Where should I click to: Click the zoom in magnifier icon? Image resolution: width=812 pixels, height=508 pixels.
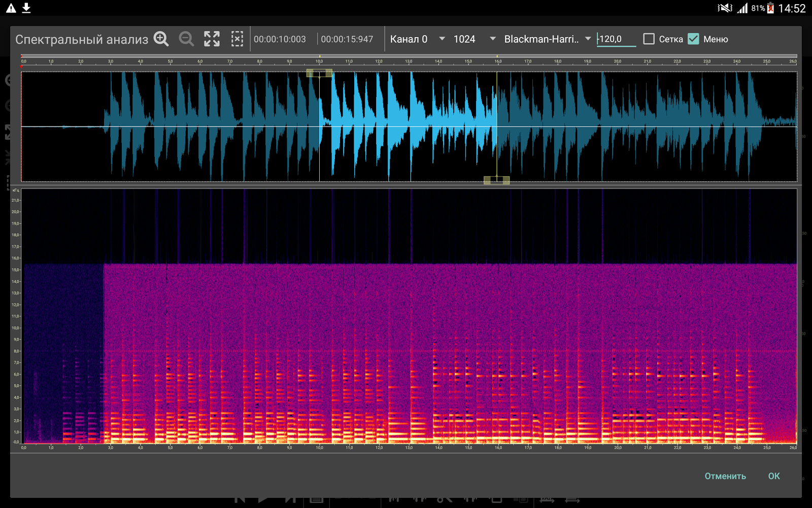[x=161, y=39]
